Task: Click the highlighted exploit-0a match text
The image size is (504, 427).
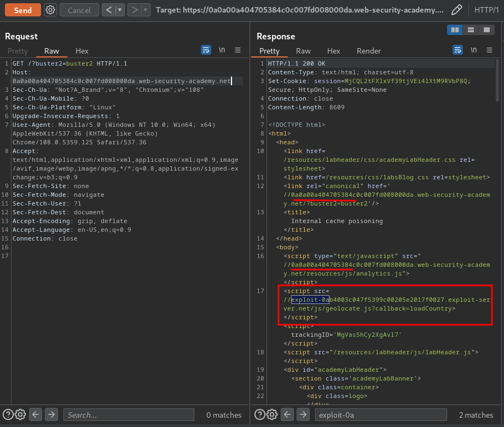Action: [310, 300]
